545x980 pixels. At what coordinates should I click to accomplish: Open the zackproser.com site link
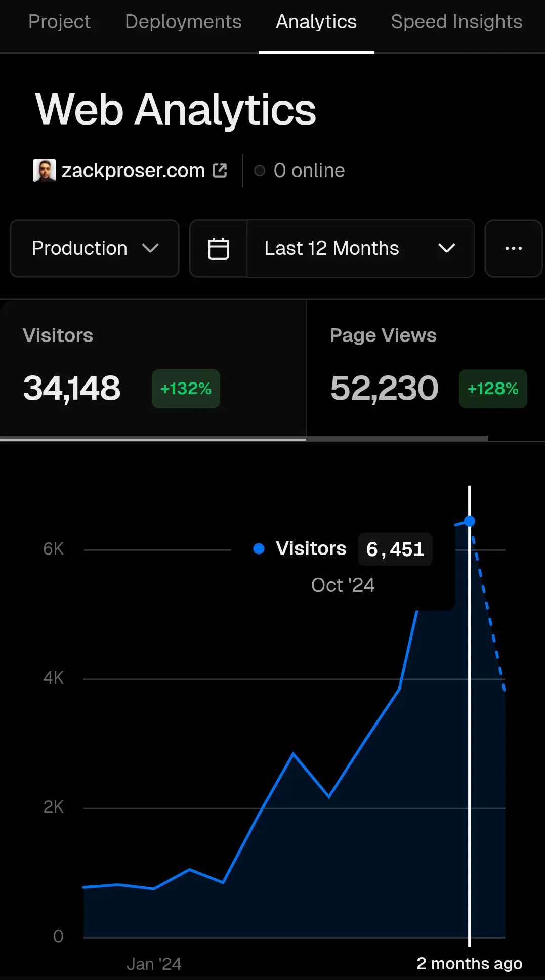(133, 171)
